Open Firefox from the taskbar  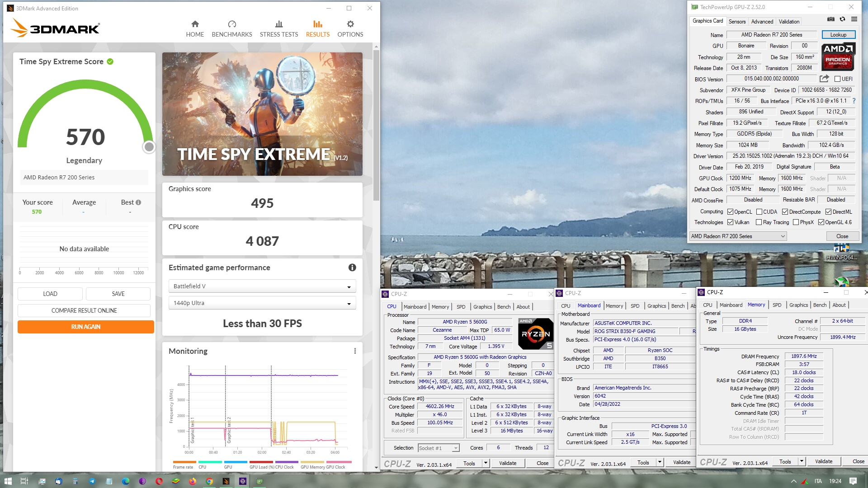[x=193, y=481]
